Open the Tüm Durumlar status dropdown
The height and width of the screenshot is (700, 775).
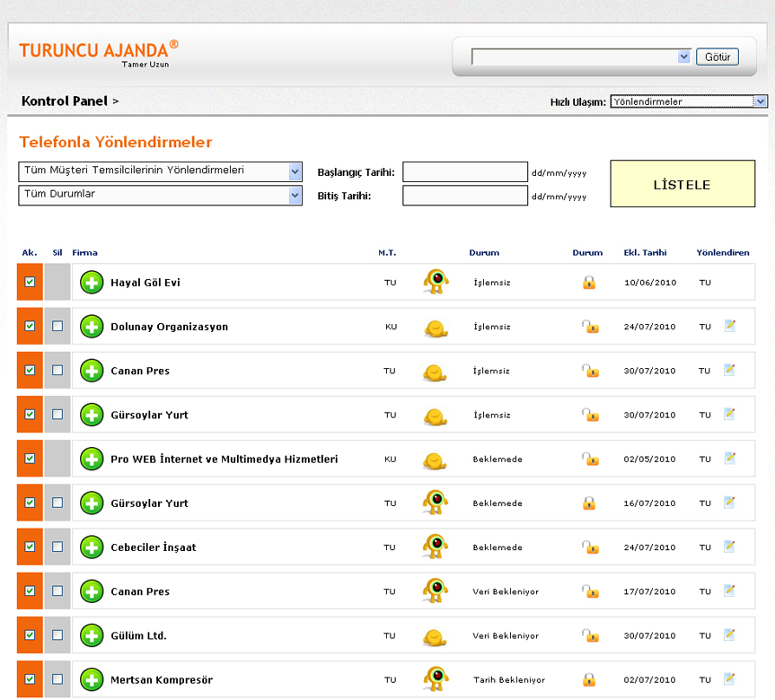click(x=160, y=195)
